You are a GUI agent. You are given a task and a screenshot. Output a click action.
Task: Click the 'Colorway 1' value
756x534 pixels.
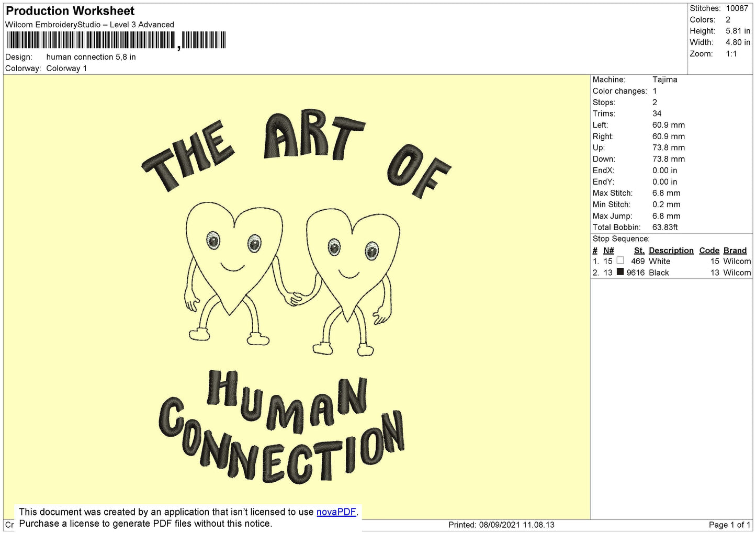(x=66, y=69)
